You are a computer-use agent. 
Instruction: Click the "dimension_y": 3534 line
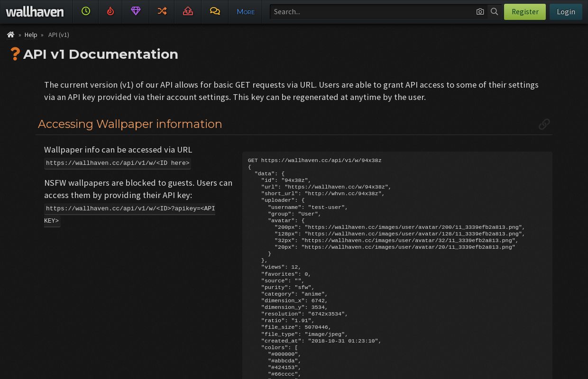pos(294,307)
